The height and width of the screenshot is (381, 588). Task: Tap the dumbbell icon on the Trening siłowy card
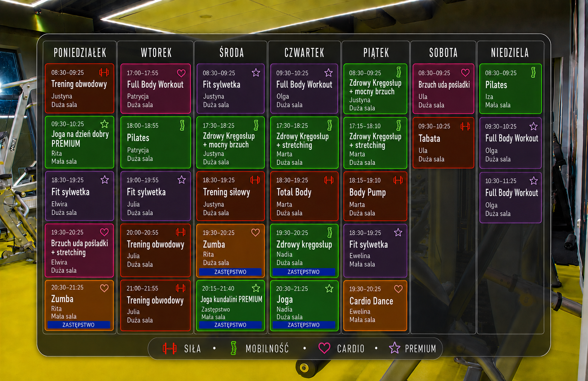tap(255, 180)
